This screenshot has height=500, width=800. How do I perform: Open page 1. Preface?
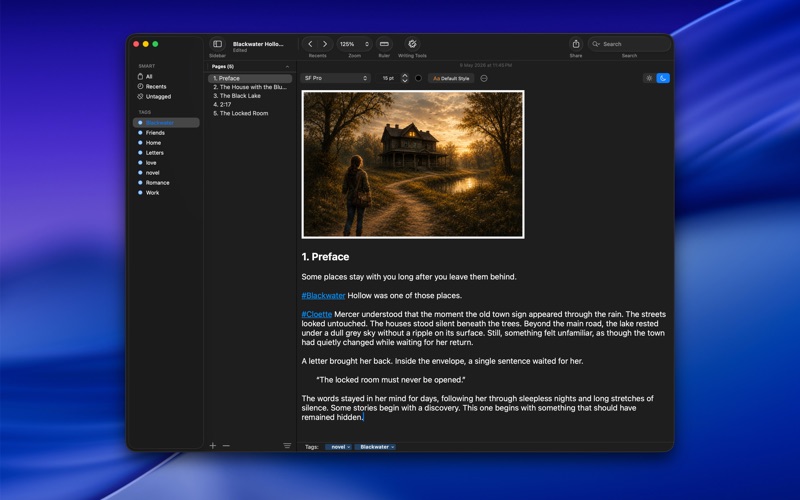(250, 79)
